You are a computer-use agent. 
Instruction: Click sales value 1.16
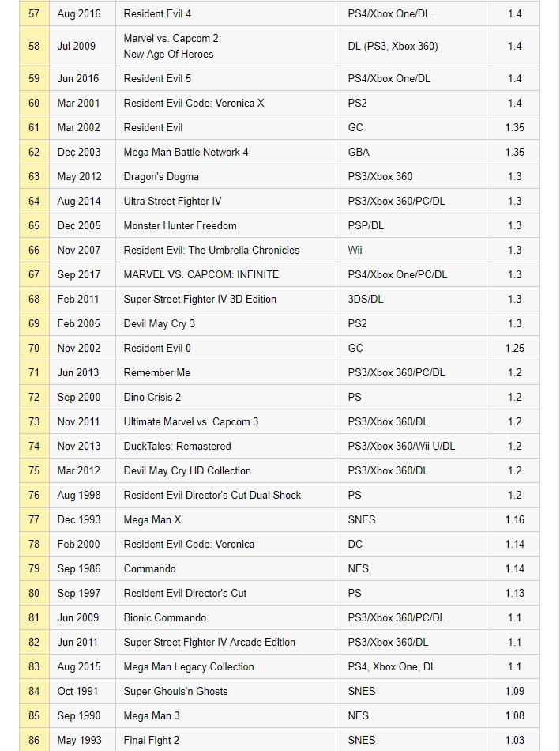514,519
